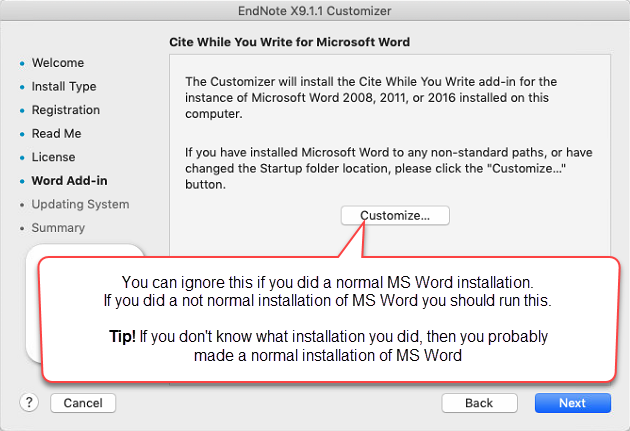
Task: Click the Next button
Action: pos(573,403)
